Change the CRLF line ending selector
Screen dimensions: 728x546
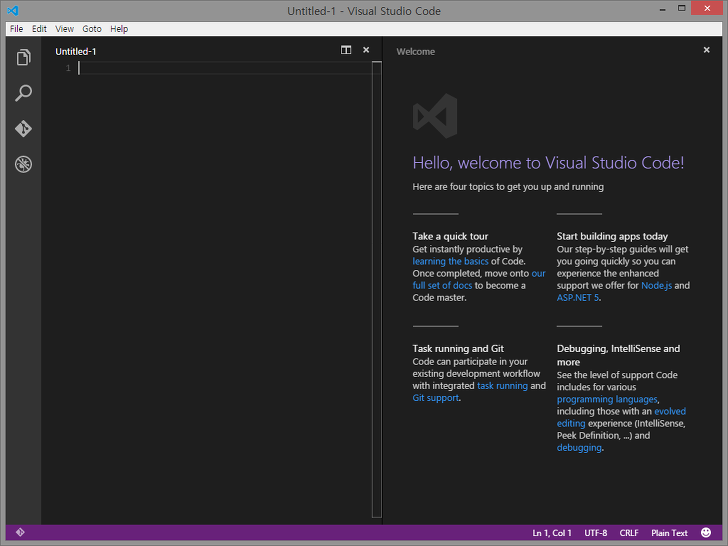pyautogui.click(x=629, y=533)
